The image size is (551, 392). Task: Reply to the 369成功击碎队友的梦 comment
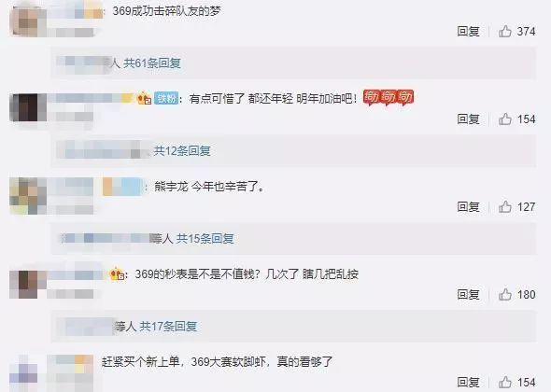pyautogui.click(x=468, y=31)
